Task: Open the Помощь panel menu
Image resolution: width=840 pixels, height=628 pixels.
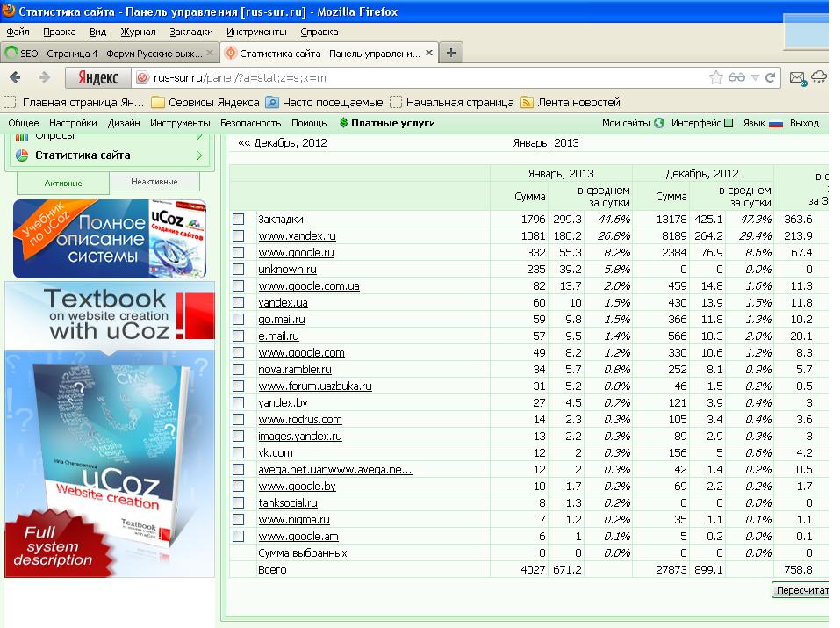Action: tap(309, 123)
